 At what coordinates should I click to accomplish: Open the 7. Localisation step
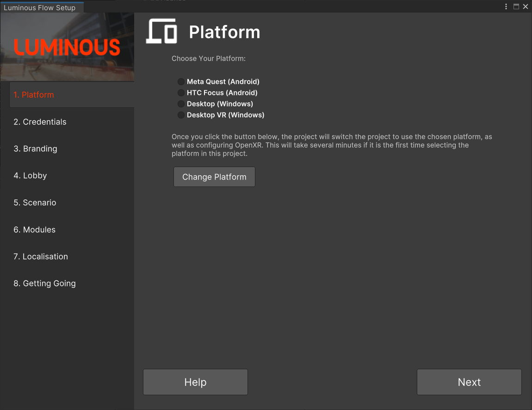point(41,256)
